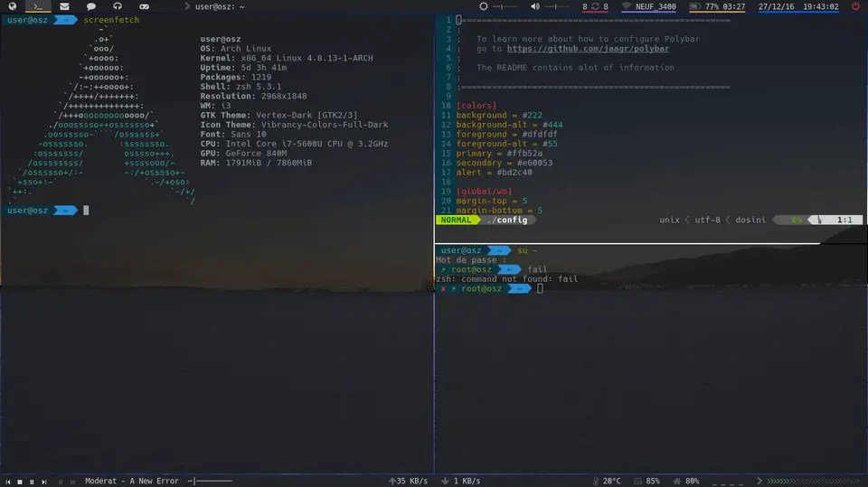Click the ./config filename in vim statusline
This screenshot has width=868, height=487.
(507, 220)
